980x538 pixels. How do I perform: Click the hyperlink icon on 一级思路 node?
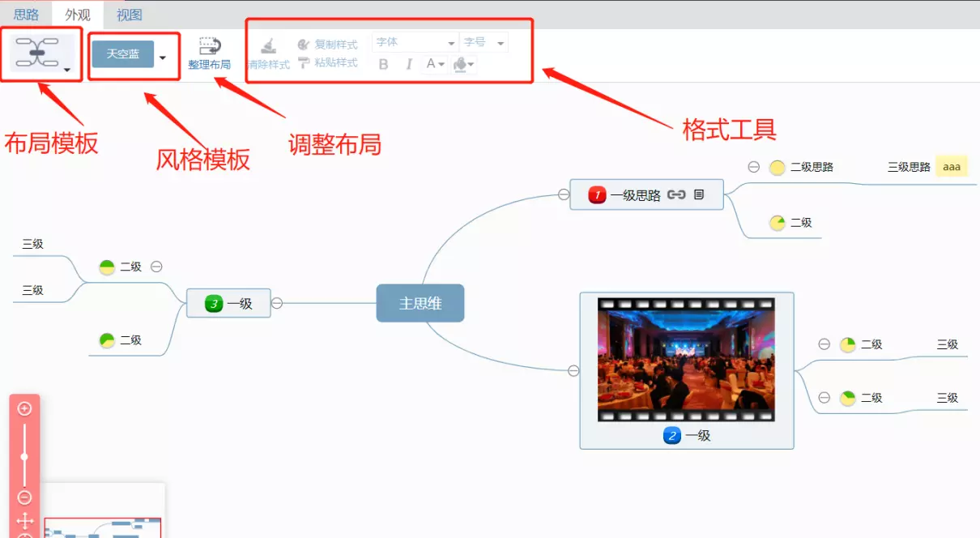pos(676,194)
